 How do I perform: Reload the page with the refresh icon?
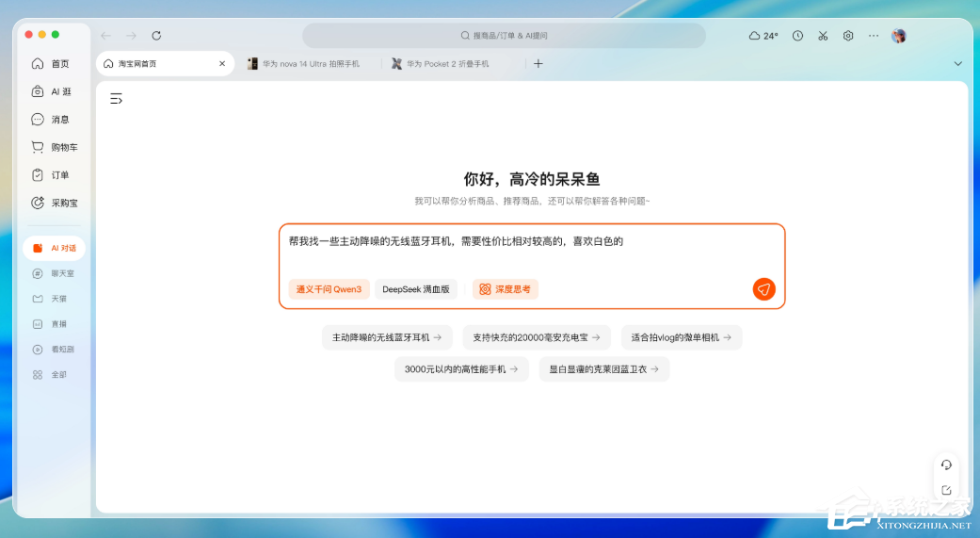tap(156, 36)
